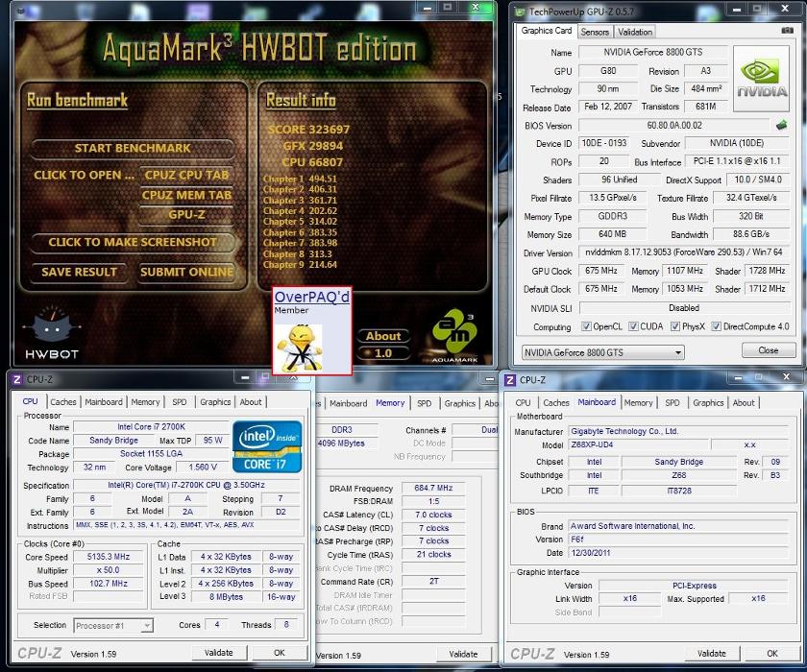Viewport: 807px width, 672px height.
Task: Open the NVIDIA GeForce 8800 GTS dropdown
Action: pyautogui.click(x=603, y=352)
